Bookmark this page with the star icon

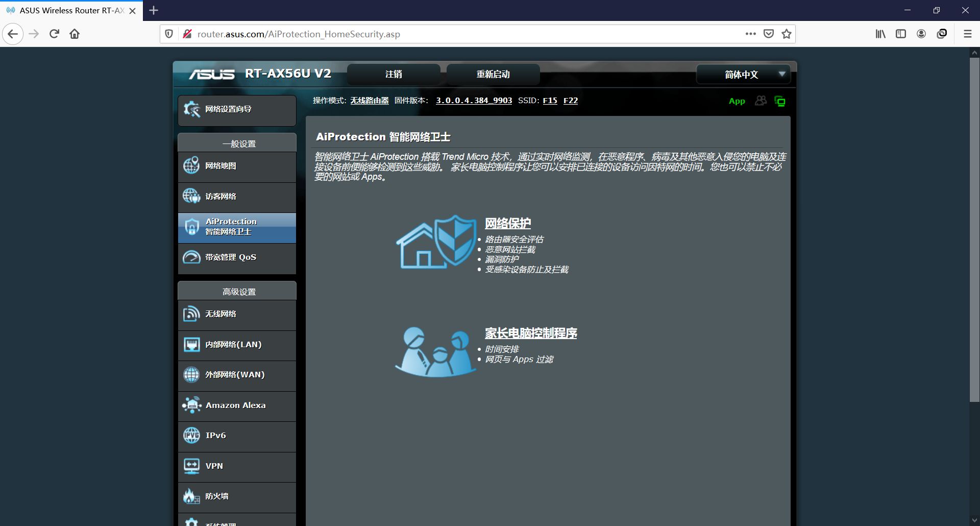tap(787, 34)
